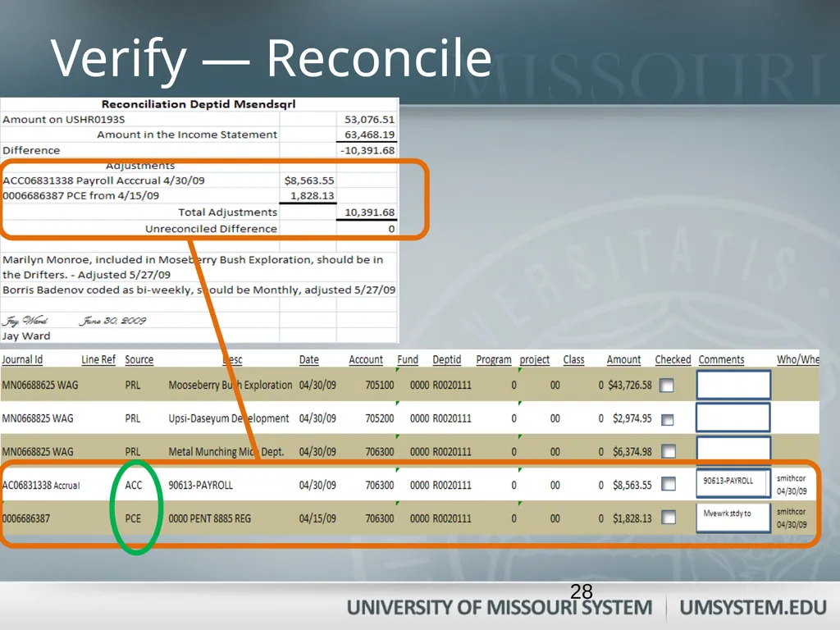This screenshot has width=840, height=630.
Task: Click account 705100 cell
Action: 379,386
